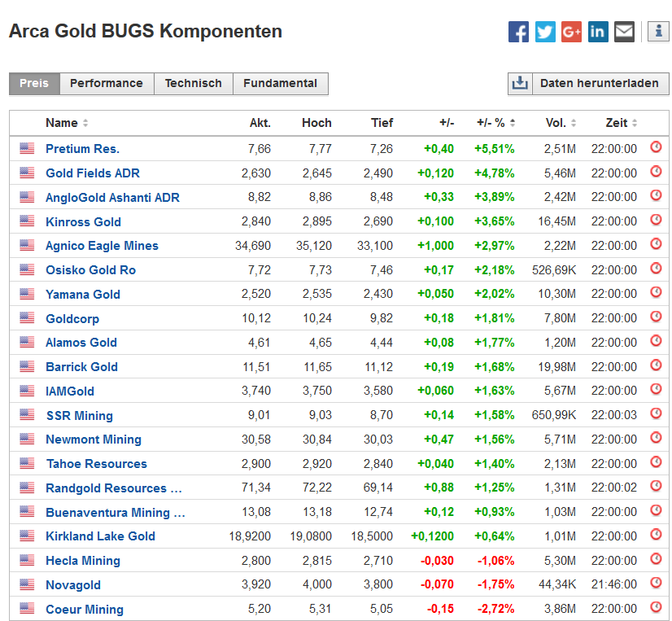Switch to the Performance tab

pyautogui.click(x=107, y=83)
